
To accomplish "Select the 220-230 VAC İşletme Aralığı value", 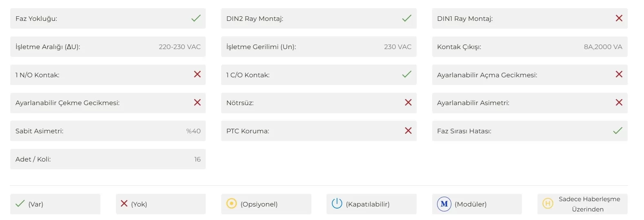I will click(180, 47).
